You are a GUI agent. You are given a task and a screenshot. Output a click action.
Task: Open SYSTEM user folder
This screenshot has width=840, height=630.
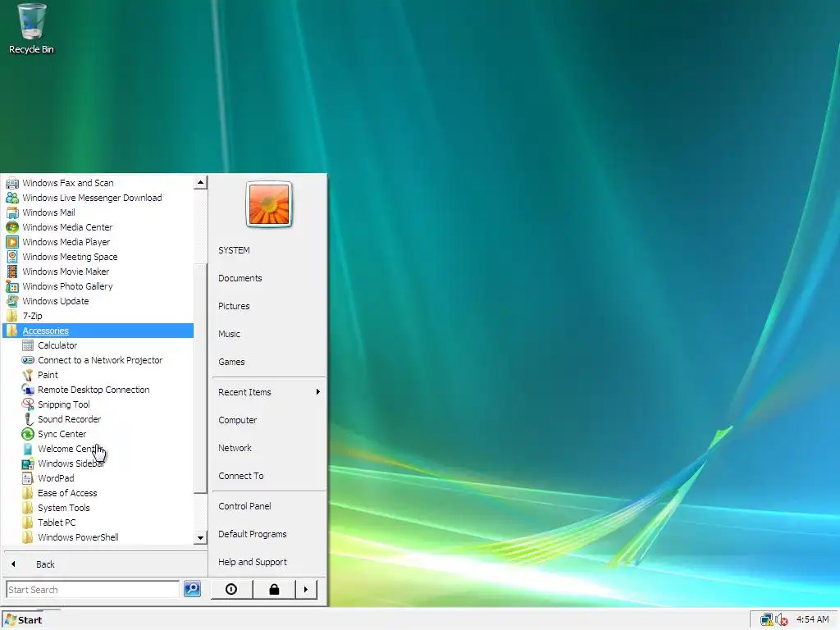(234, 250)
